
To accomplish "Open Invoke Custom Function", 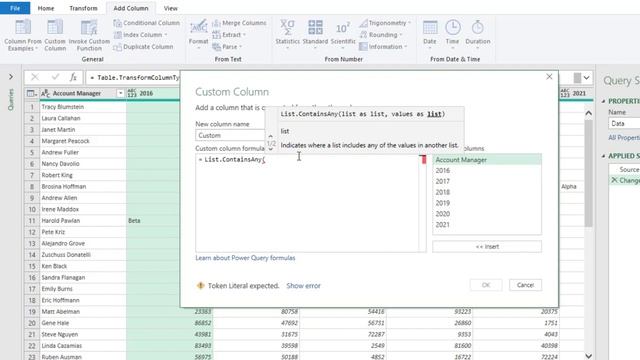I will click(89, 35).
